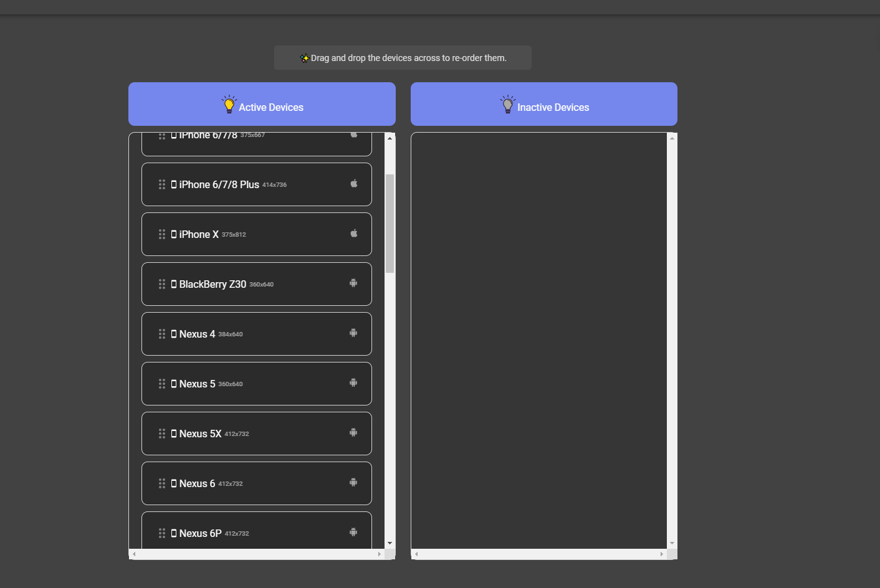Screen dimensions: 880x588
Task: Click the Inactive Devices lightbulb icon
Action: point(508,104)
